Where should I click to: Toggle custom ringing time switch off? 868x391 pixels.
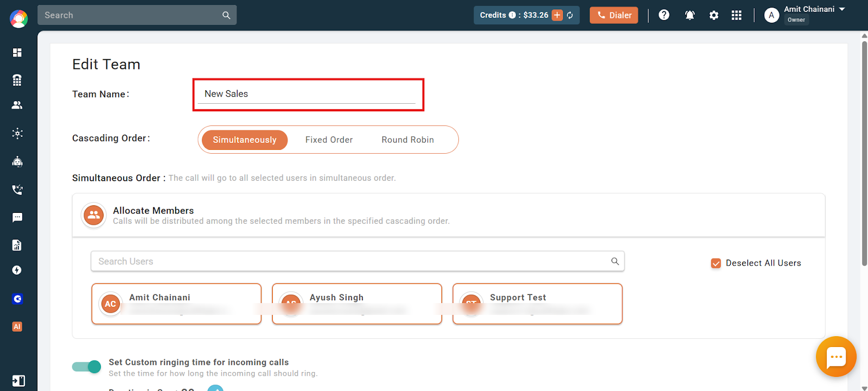tap(87, 367)
